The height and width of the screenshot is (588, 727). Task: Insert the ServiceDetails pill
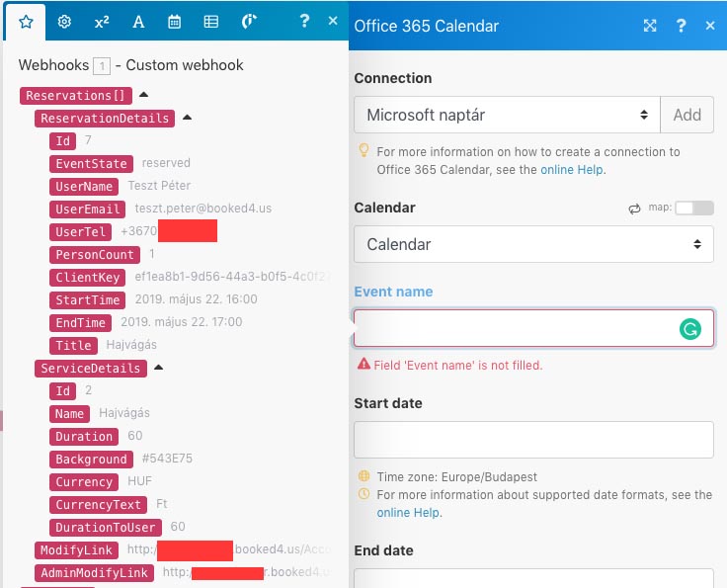point(91,369)
